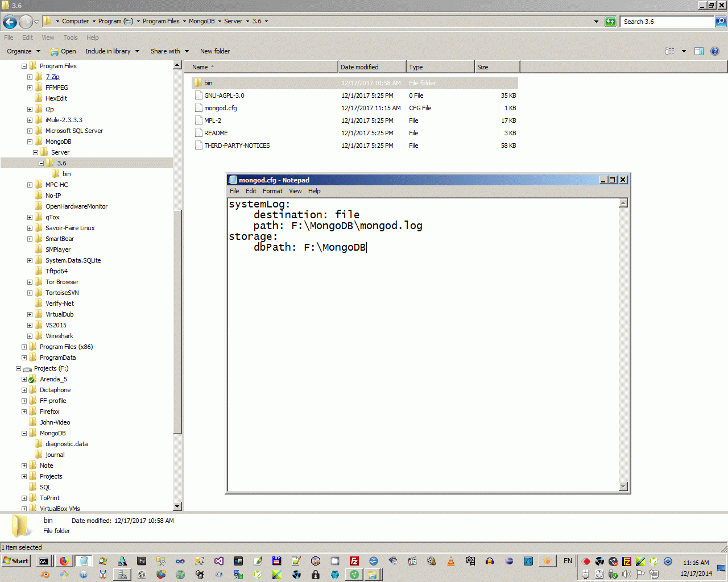Sort files by Date modified column header
The height and width of the screenshot is (582, 728).
click(x=372, y=67)
